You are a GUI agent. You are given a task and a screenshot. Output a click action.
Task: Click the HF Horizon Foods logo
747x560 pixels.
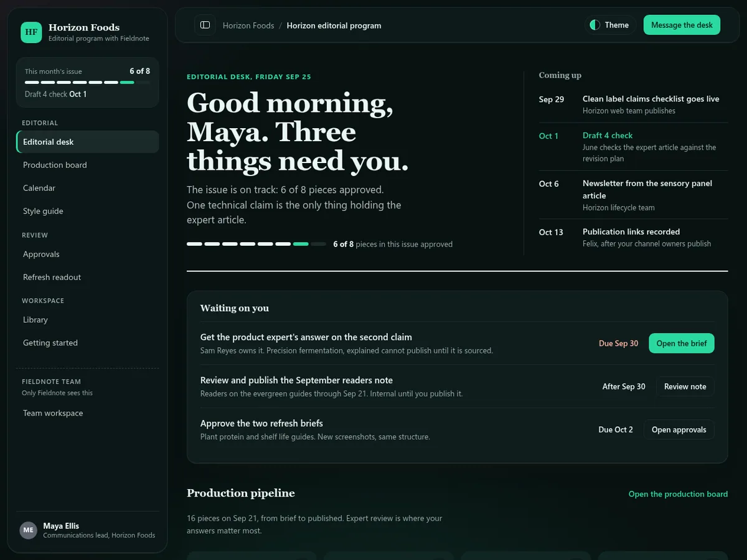[x=31, y=32]
